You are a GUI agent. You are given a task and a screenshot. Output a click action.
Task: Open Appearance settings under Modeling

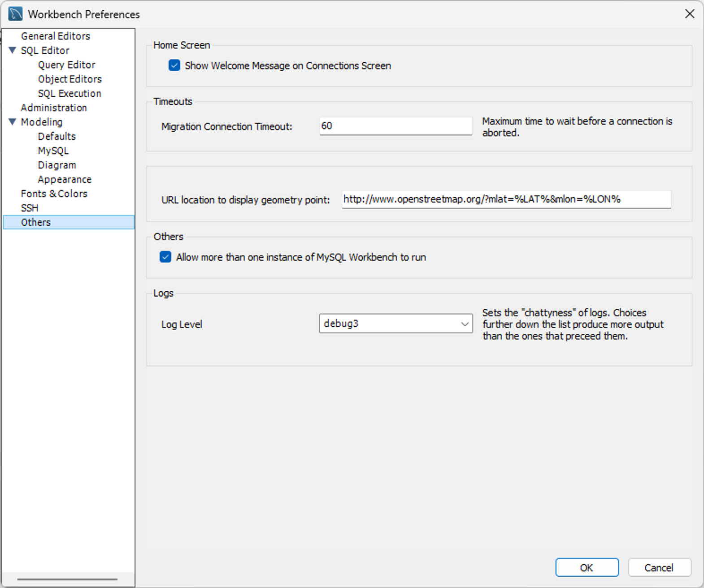[x=65, y=179]
